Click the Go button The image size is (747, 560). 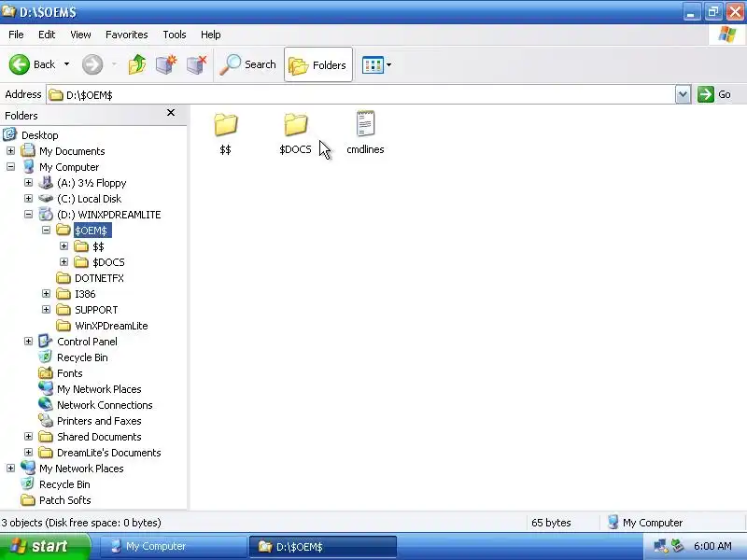(x=714, y=94)
